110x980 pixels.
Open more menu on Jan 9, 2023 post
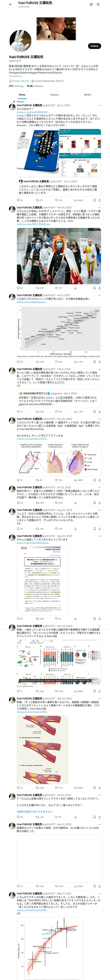[99, 295]
